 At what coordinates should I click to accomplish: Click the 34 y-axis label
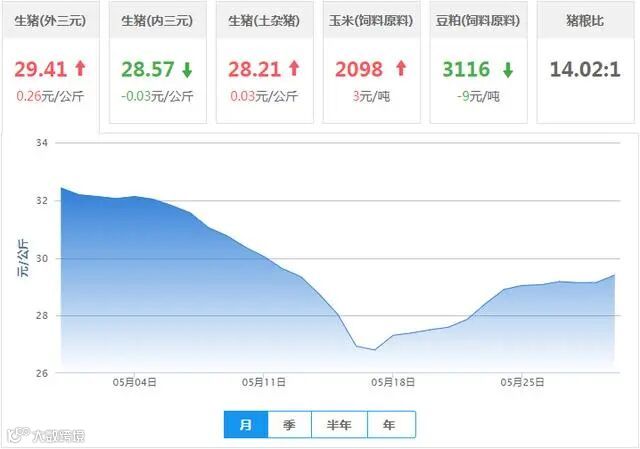pos(42,143)
